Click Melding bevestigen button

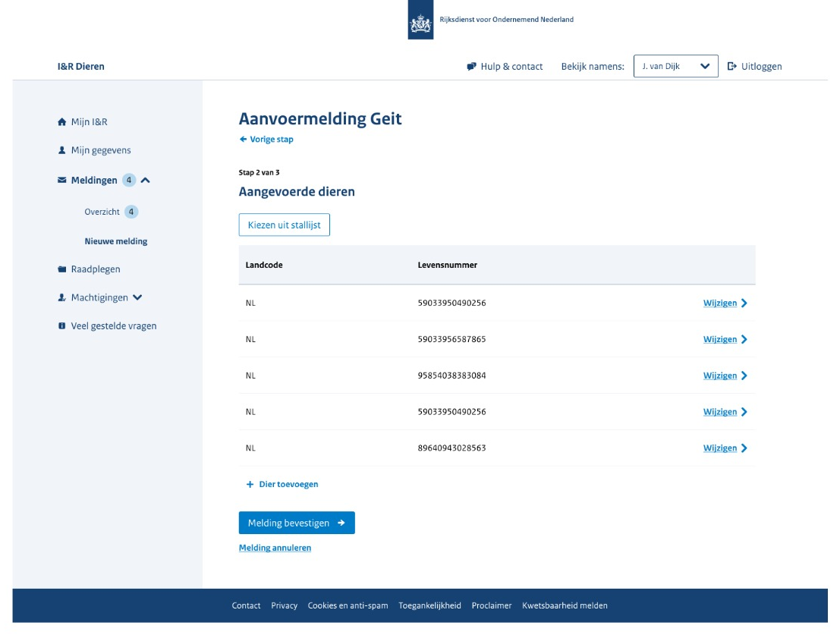point(297,523)
